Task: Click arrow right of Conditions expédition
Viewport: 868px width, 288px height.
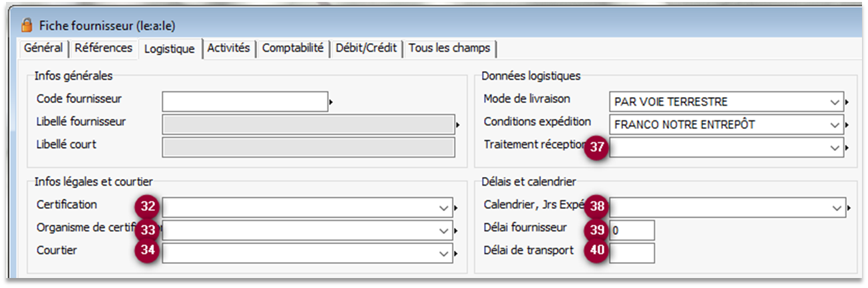Action: (847, 125)
